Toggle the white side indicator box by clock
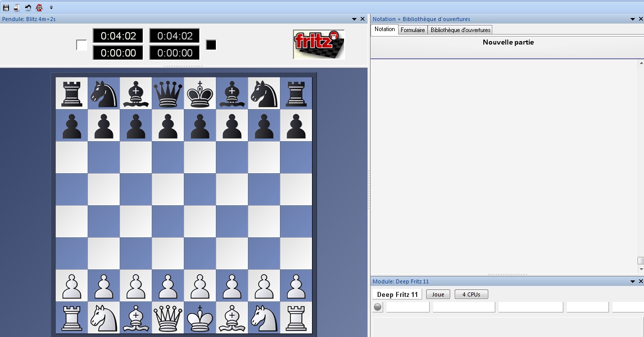Image resolution: width=644 pixels, height=337 pixels. coord(81,45)
